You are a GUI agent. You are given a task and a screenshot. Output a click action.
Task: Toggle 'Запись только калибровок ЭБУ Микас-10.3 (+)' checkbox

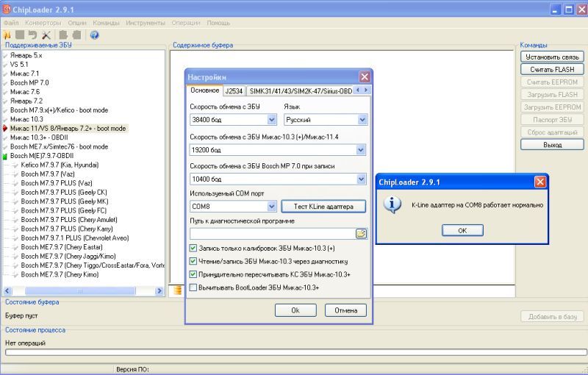click(x=193, y=249)
